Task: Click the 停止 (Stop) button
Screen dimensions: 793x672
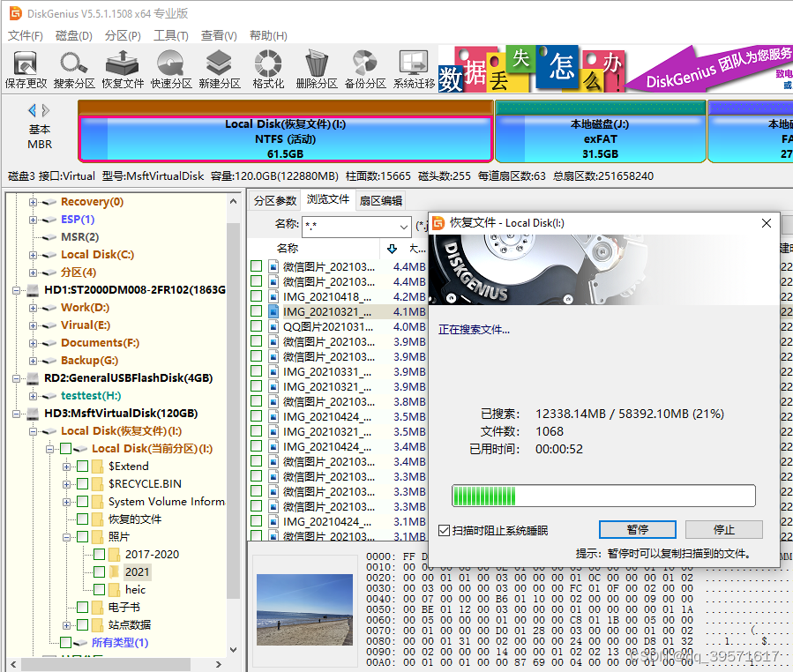Action: tap(723, 529)
